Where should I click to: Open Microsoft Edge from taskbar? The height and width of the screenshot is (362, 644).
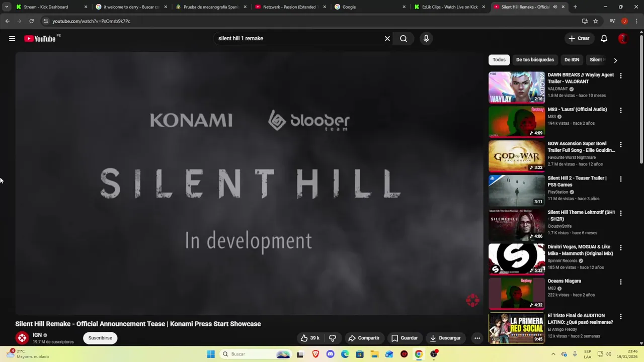tap(345, 354)
